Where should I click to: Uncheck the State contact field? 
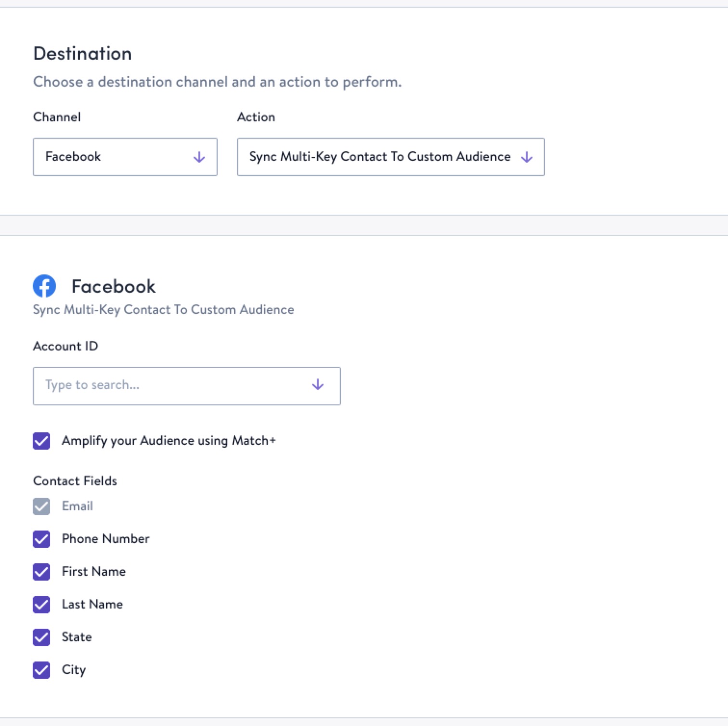coord(41,637)
